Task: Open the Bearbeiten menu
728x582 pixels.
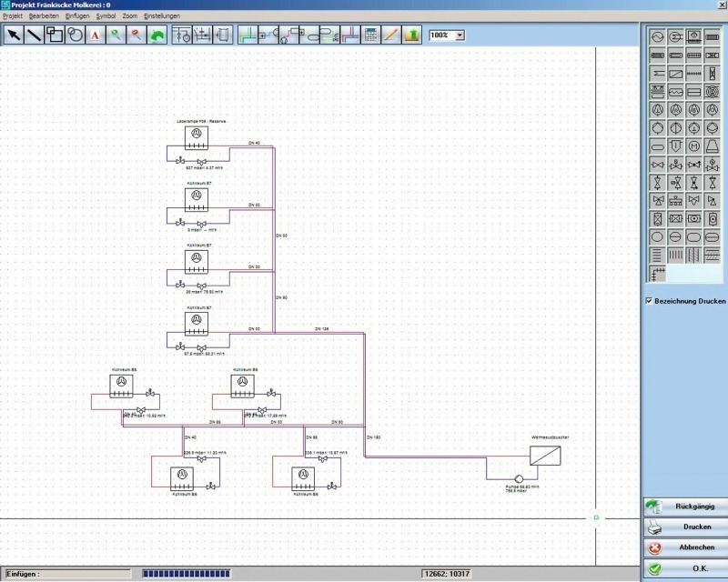Action: tap(44, 15)
